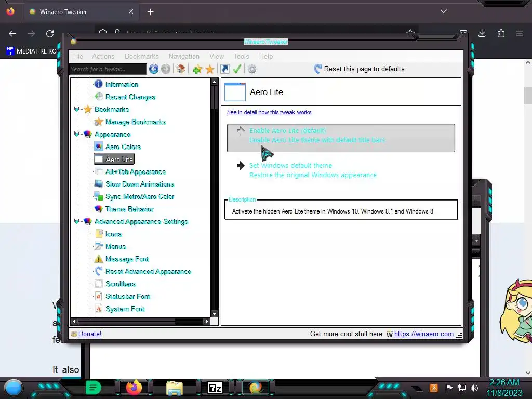Click the Reset this page icon arrow

click(x=317, y=69)
